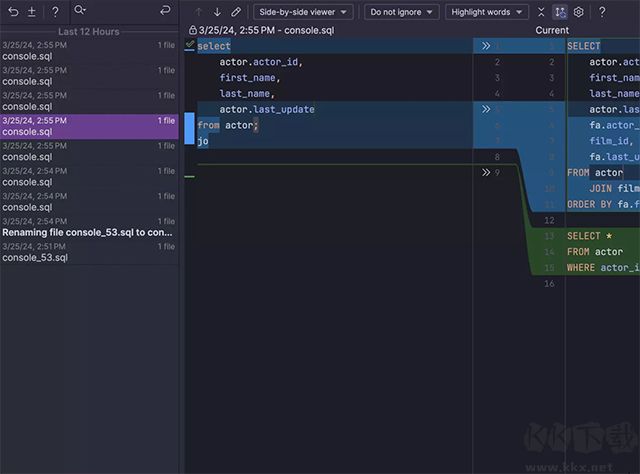Click the help question mark in the diff toolbar
This screenshot has width=640, height=474.
click(602, 12)
